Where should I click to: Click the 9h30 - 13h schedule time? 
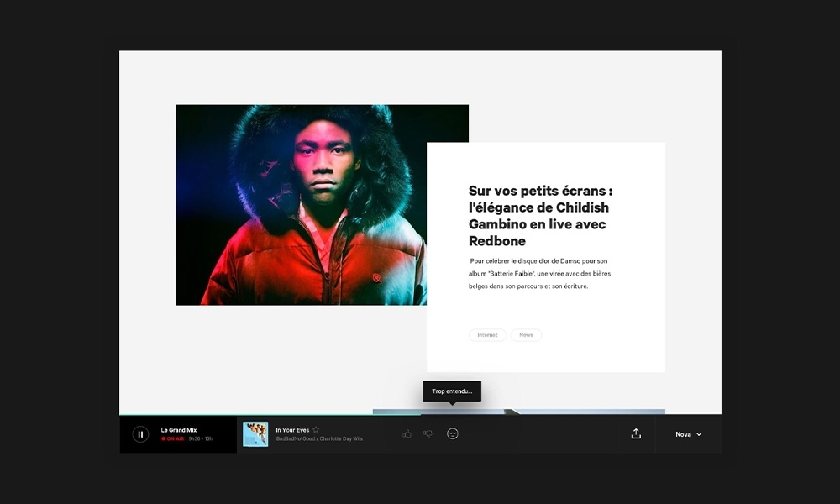pyautogui.click(x=201, y=438)
